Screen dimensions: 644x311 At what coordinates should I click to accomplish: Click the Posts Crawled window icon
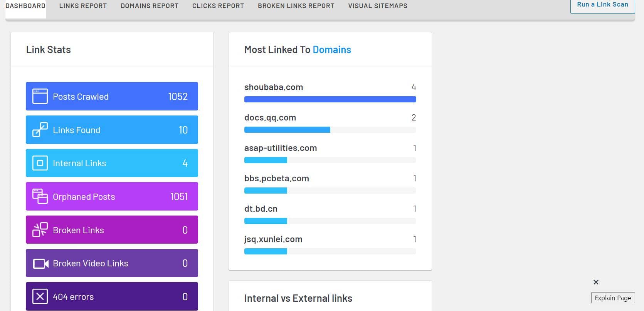(40, 96)
